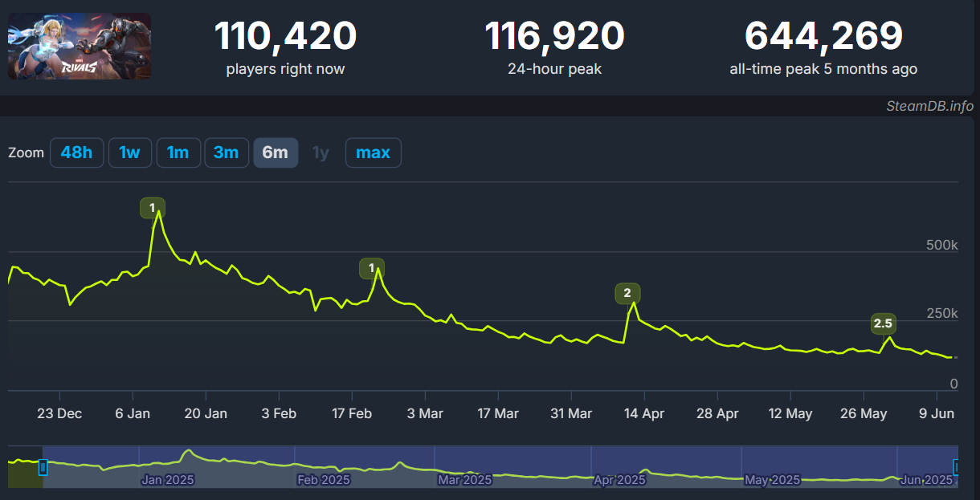Open the Marvel Rivals game thumbnail
This screenshot has width=980, height=500.
click(80, 46)
